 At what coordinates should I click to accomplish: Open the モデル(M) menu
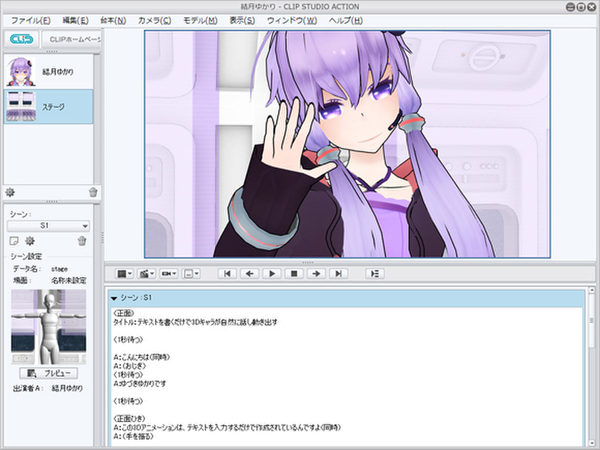pyautogui.click(x=200, y=20)
